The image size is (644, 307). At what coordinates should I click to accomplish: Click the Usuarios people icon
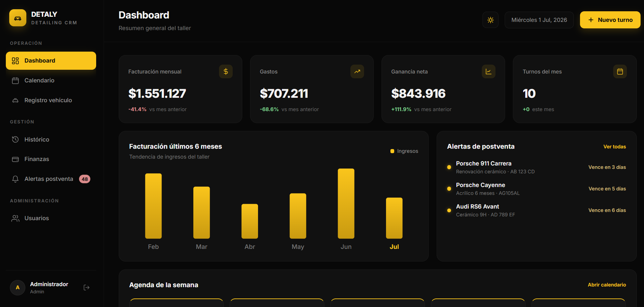point(15,218)
